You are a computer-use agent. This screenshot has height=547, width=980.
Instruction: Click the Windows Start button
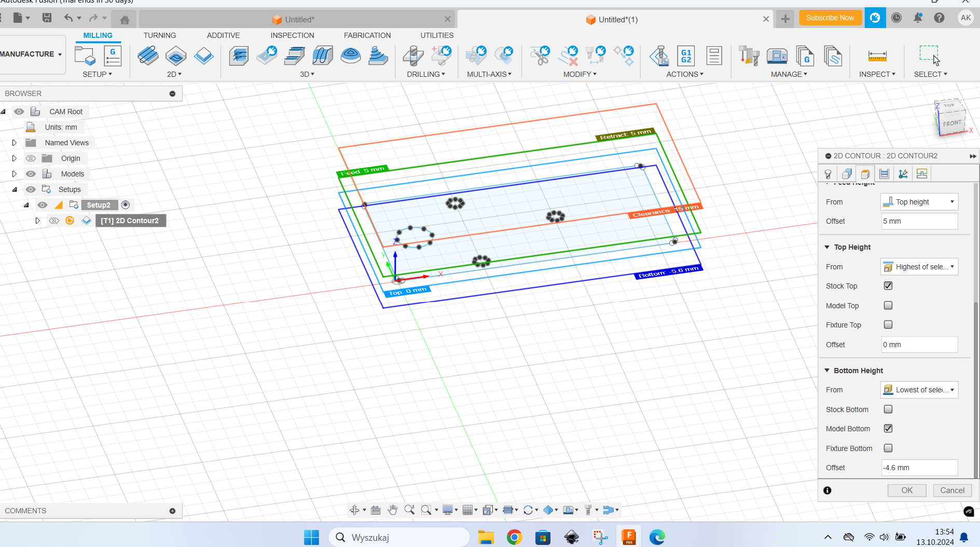click(311, 537)
